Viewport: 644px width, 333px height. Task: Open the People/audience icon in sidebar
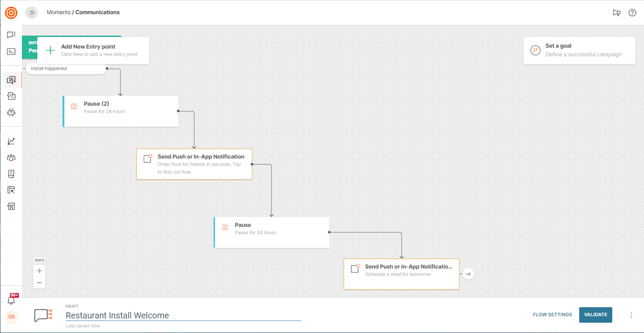point(11,157)
